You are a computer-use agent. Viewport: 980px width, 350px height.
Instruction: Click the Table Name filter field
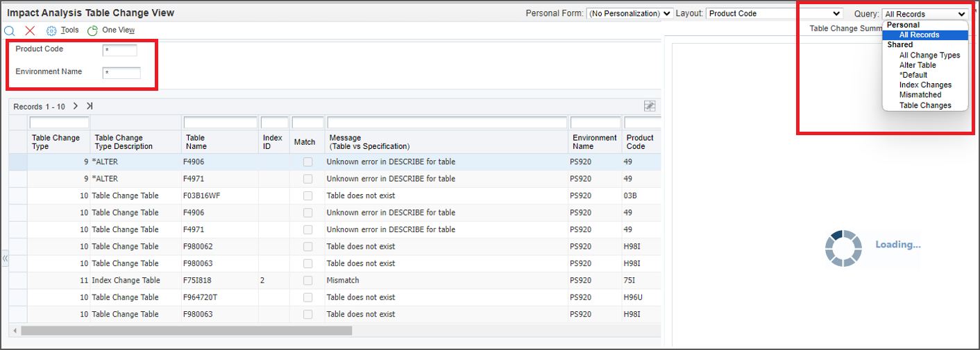coord(220,123)
